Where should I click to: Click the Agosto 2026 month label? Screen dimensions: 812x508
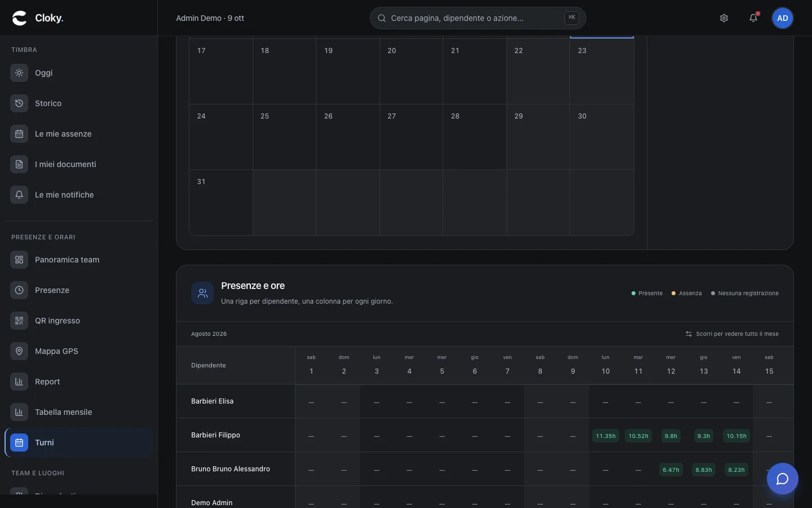tap(209, 334)
